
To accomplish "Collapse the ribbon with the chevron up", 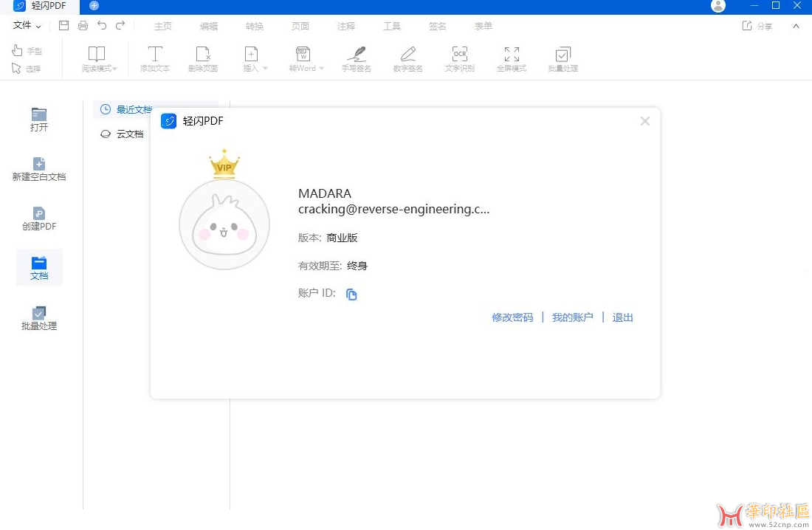I will (796, 26).
